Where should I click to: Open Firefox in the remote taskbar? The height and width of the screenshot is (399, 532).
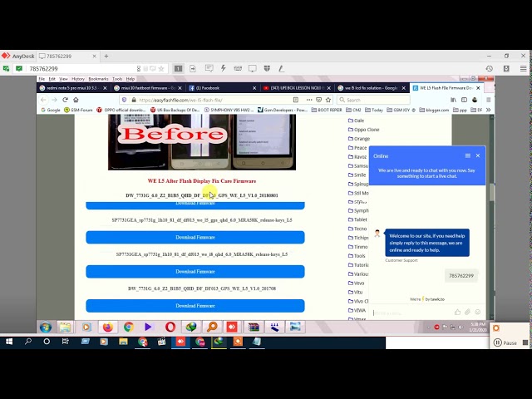107,327
